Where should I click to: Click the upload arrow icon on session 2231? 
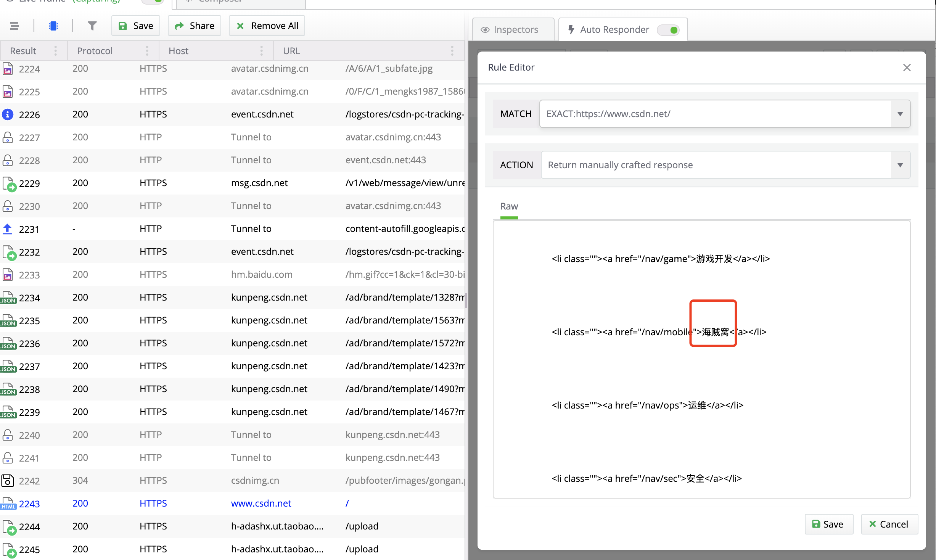(x=8, y=229)
